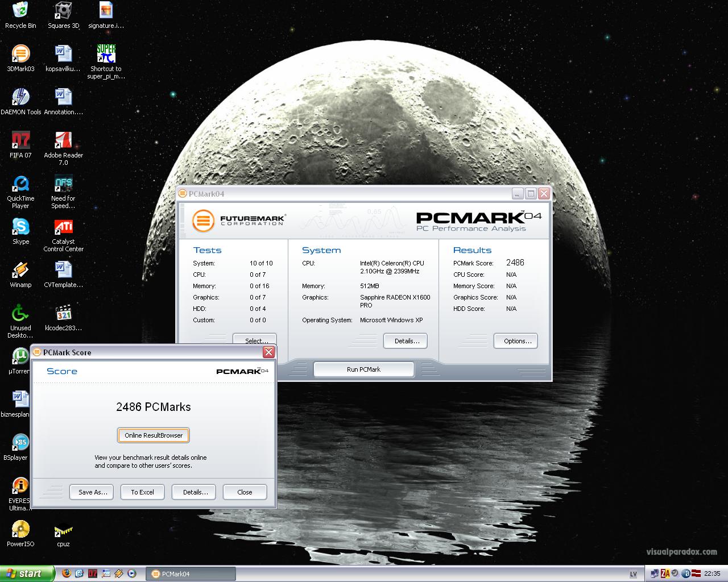Image resolution: width=728 pixels, height=582 pixels.
Task: Click the '512MB' memory value
Action: (369, 286)
